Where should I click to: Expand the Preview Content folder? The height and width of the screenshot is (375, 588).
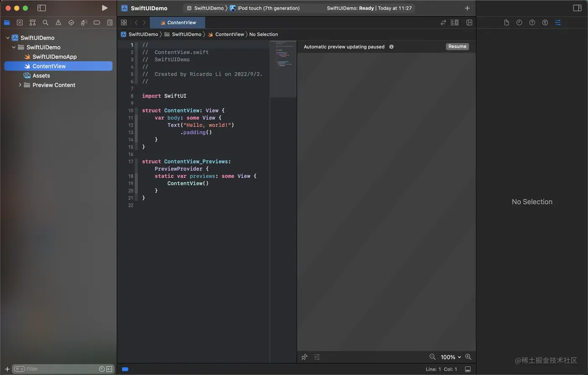(x=20, y=85)
